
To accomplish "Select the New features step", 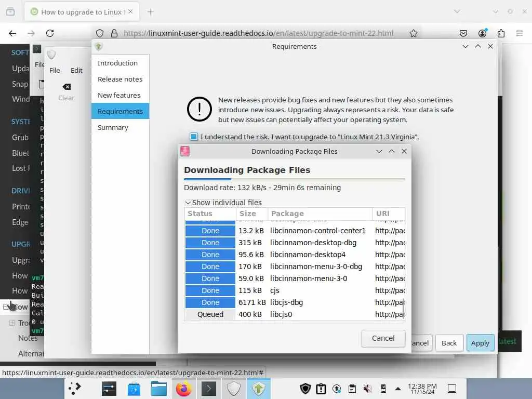I will (x=120, y=95).
